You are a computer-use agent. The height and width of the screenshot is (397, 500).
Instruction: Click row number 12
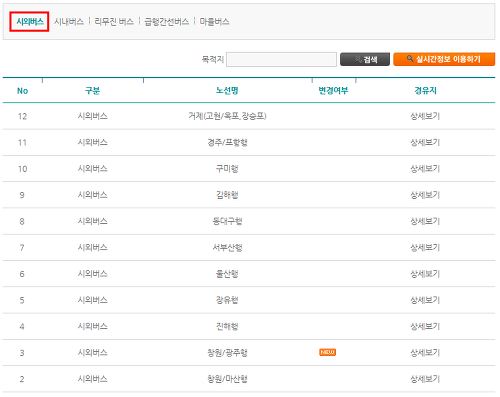pos(22,116)
